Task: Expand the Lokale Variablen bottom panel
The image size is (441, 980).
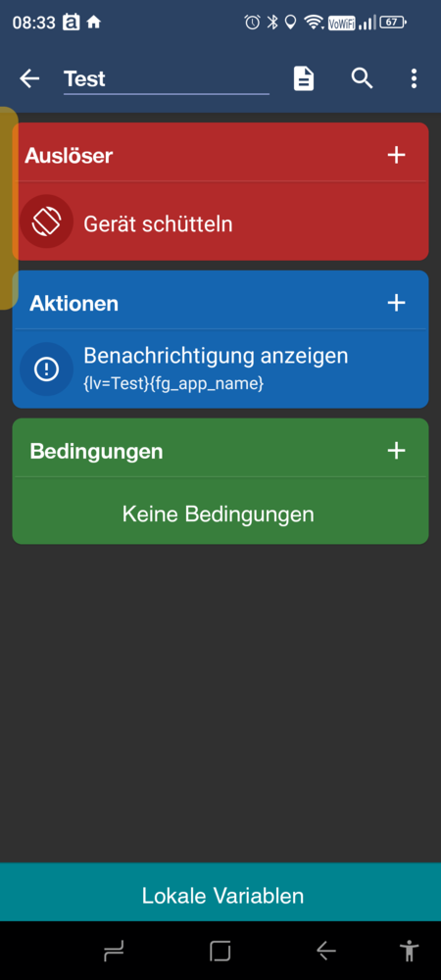Action: click(220, 893)
